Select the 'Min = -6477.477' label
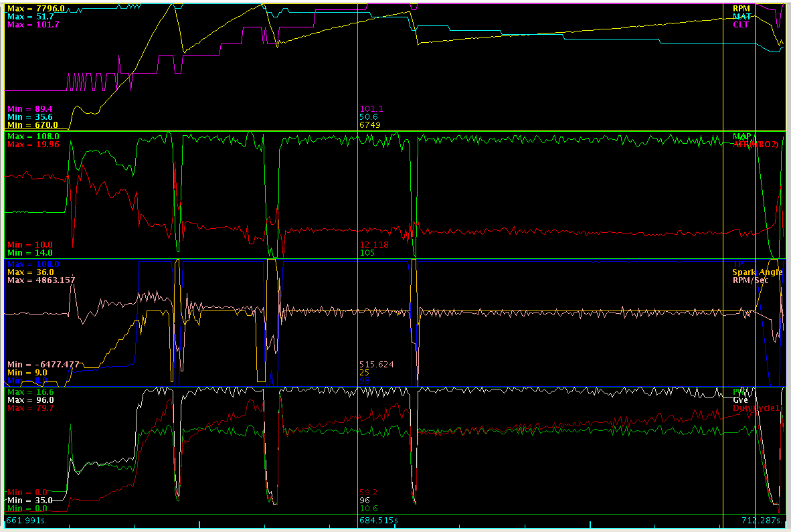Image resolution: width=791 pixels, height=532 pixels. tap(43, 365)
